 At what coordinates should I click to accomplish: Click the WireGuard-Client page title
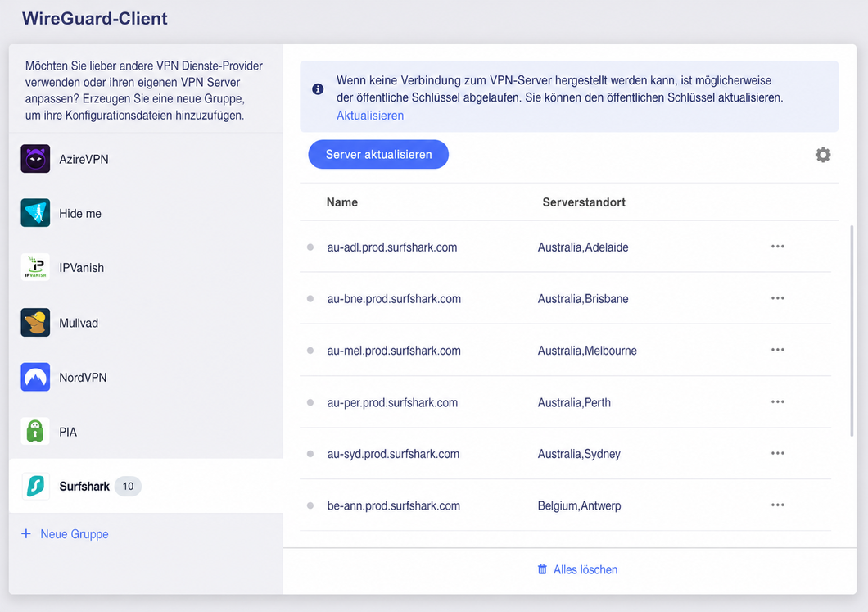click(x=95, y=18)
